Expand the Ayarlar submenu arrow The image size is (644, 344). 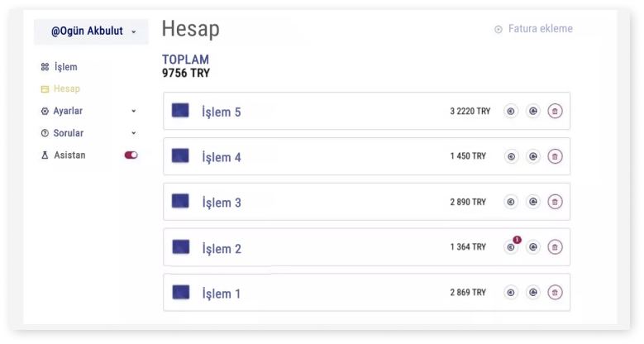pyautogui.click(x=134, y=111)
